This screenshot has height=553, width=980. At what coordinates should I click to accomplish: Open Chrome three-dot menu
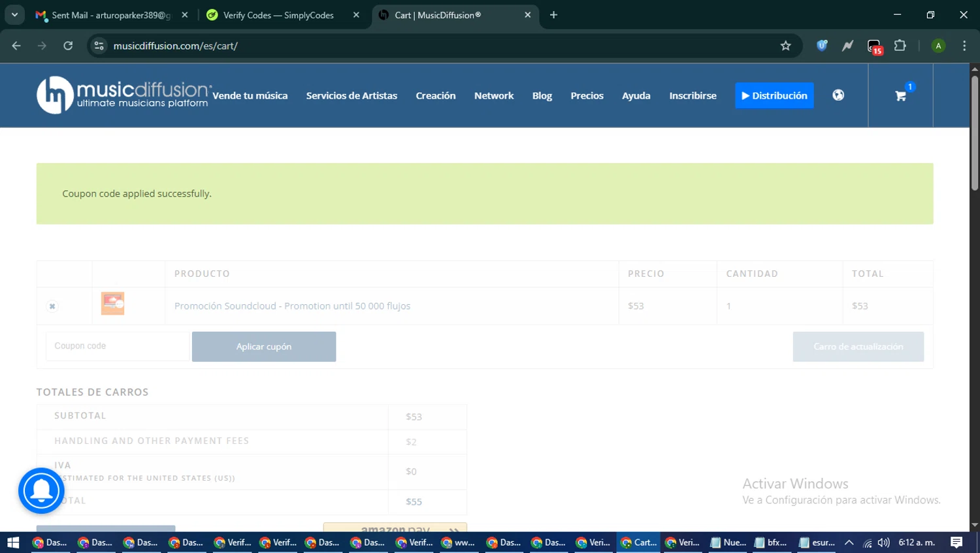click(x=964, y=46)
